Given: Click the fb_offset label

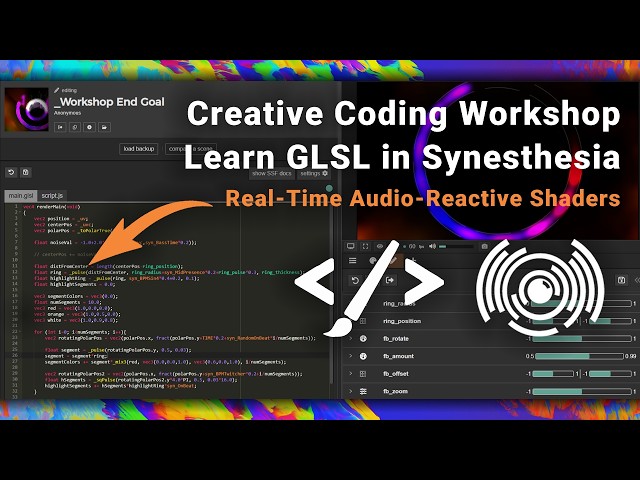Looking at the screenshot, I should [396, 374].
